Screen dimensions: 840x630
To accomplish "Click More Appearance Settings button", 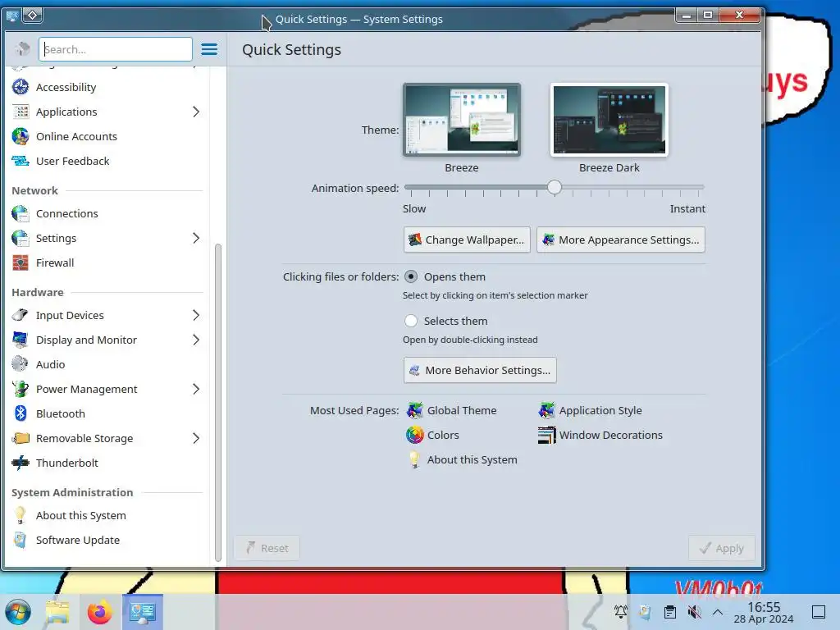I will (x=621, y=240).
